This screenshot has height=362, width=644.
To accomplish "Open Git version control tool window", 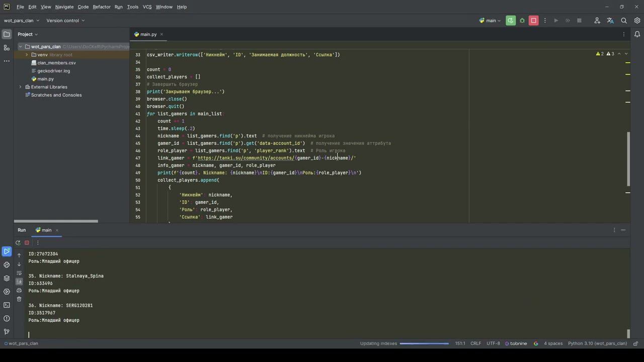I will (7, 332).
